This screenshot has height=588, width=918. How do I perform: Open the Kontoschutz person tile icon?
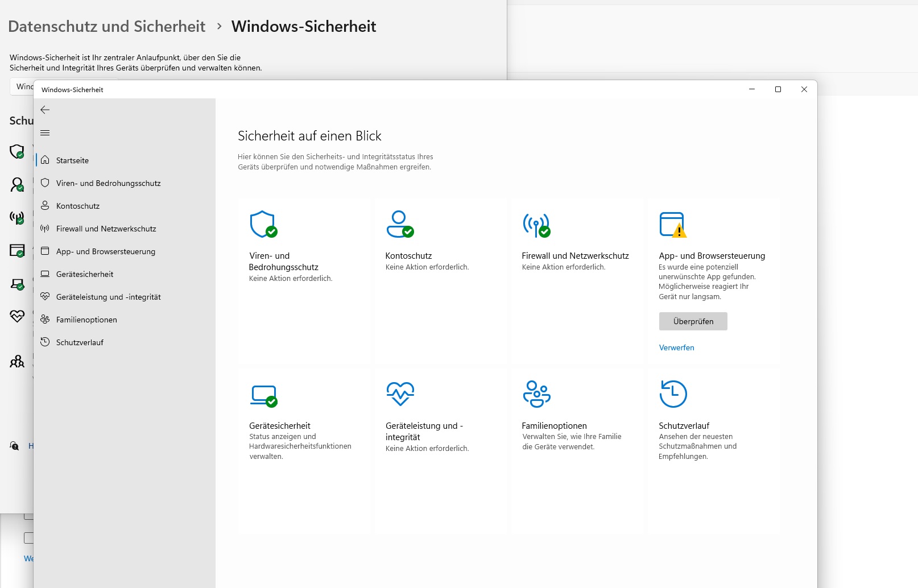400,224
